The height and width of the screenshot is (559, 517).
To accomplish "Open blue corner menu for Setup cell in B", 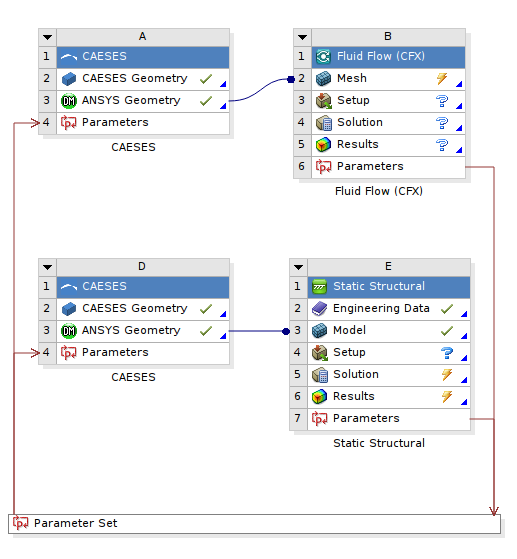I will pos(459,106).
